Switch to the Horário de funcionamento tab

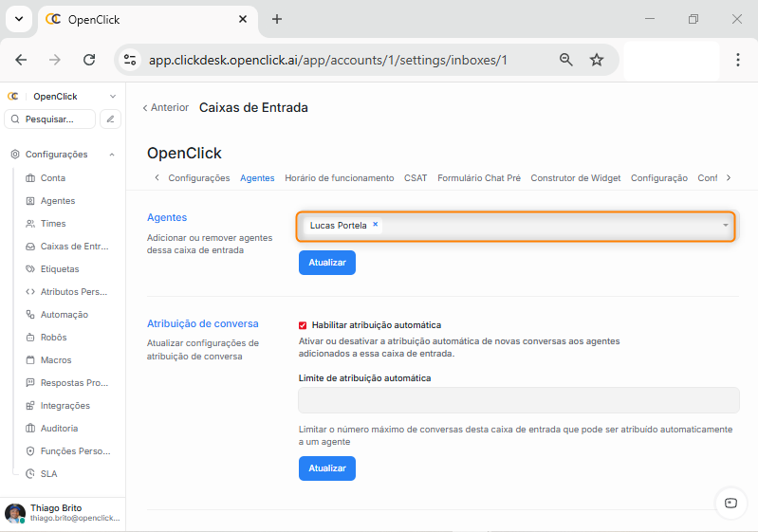pyautogui.click(x=339, y=178)
